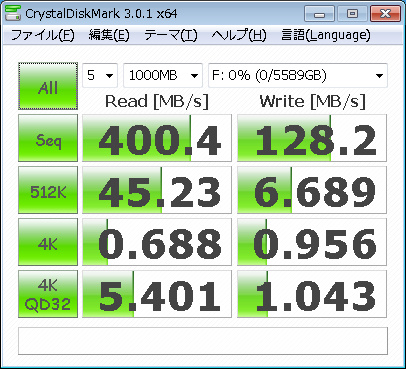
Task: Click the Read [MB/s] column header
Action: 157,101
